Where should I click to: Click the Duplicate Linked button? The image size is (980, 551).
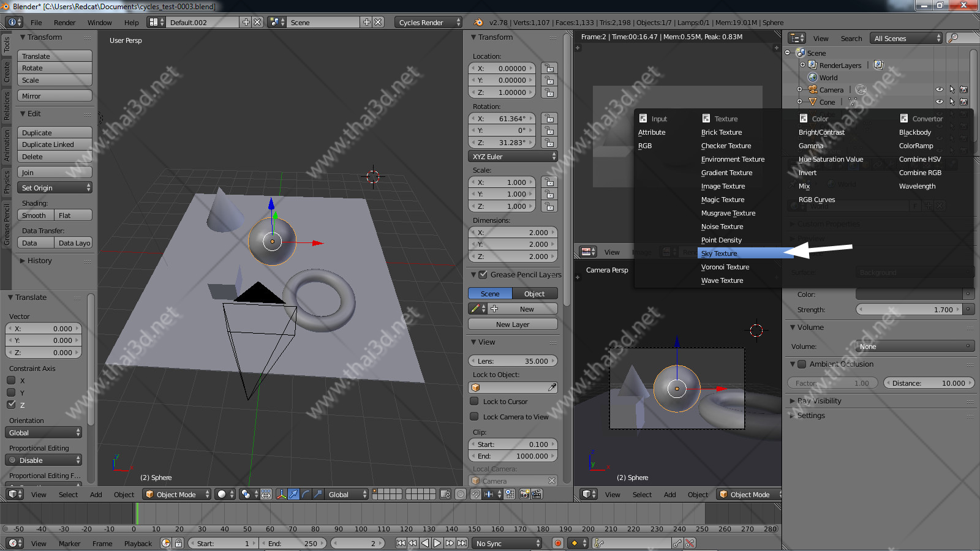[x=55, y=144]
